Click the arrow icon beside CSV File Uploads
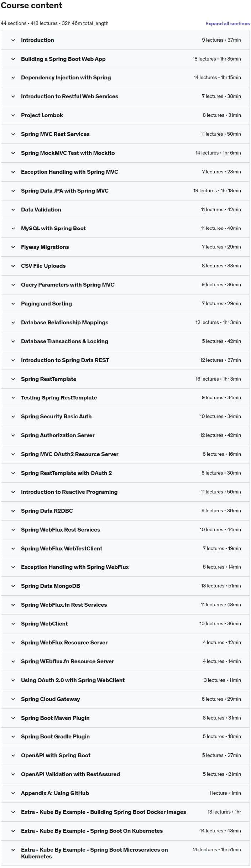 [13, 266]
